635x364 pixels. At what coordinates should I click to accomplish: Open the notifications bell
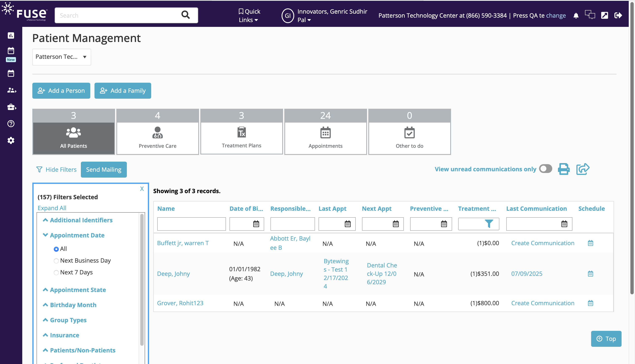pos(576,16)
